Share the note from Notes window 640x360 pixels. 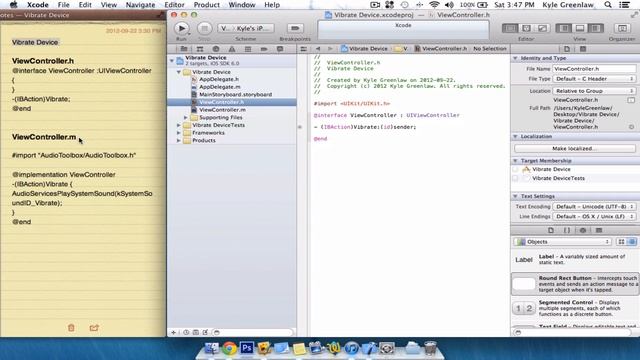94,327
